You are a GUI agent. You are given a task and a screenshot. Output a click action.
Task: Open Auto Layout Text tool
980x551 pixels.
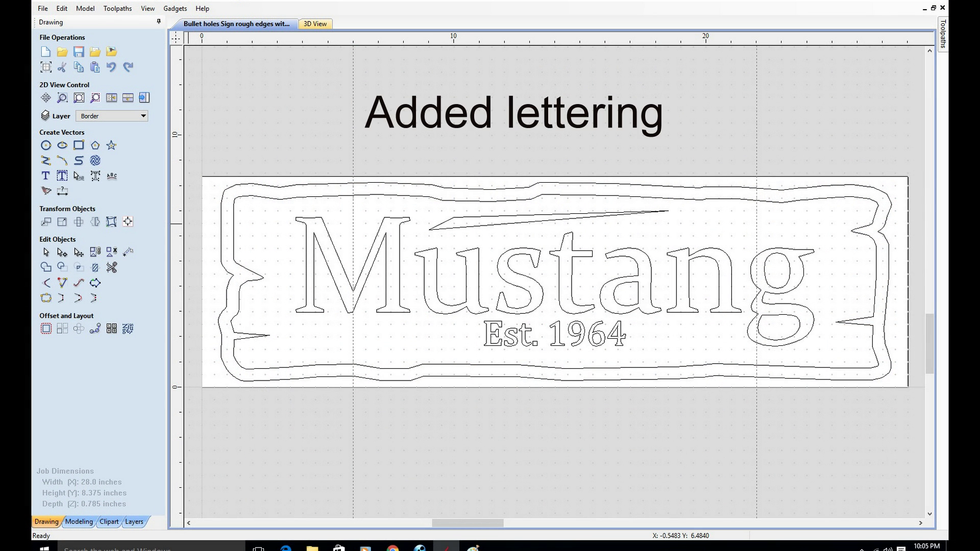coord(62,176)
